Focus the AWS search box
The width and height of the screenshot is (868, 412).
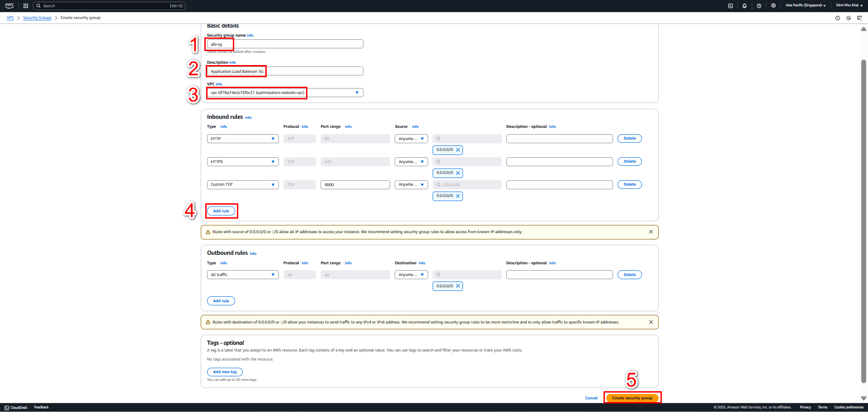point(109,6)
